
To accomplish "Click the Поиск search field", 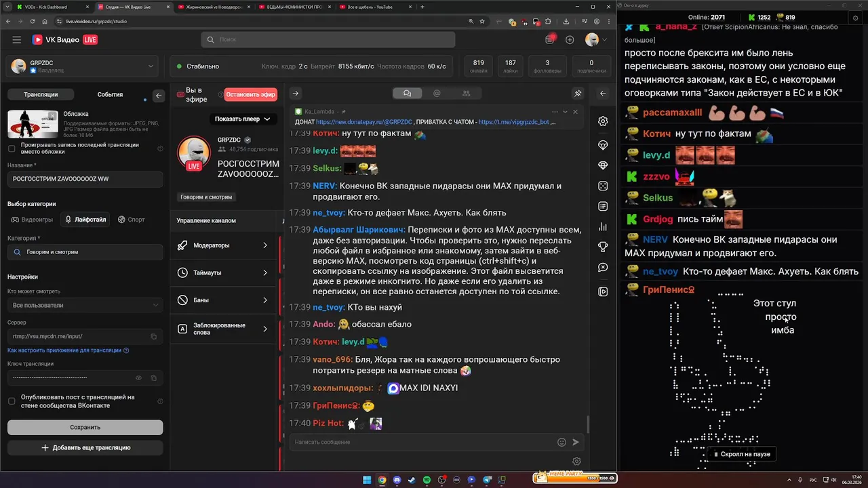I will (x=328, y=39).
